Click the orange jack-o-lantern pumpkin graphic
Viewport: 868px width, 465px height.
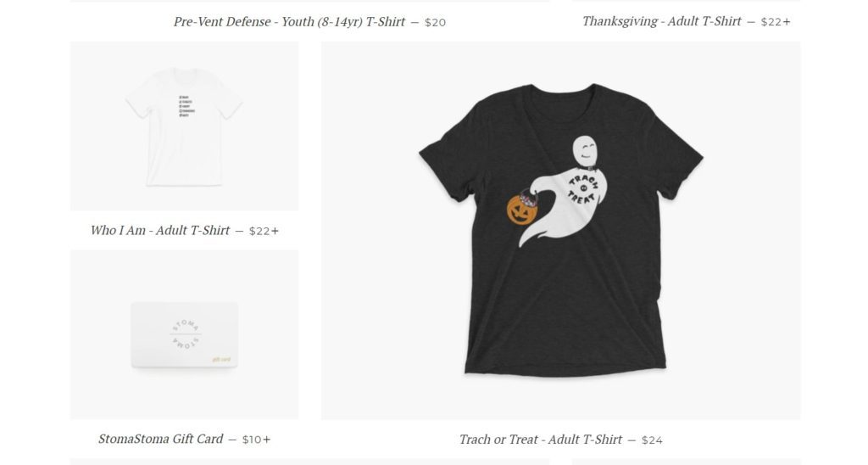[x=521, y=210]
